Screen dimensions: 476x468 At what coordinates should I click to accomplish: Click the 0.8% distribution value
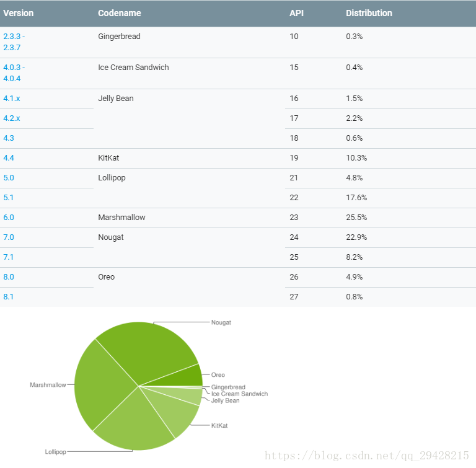coord(355,297)
